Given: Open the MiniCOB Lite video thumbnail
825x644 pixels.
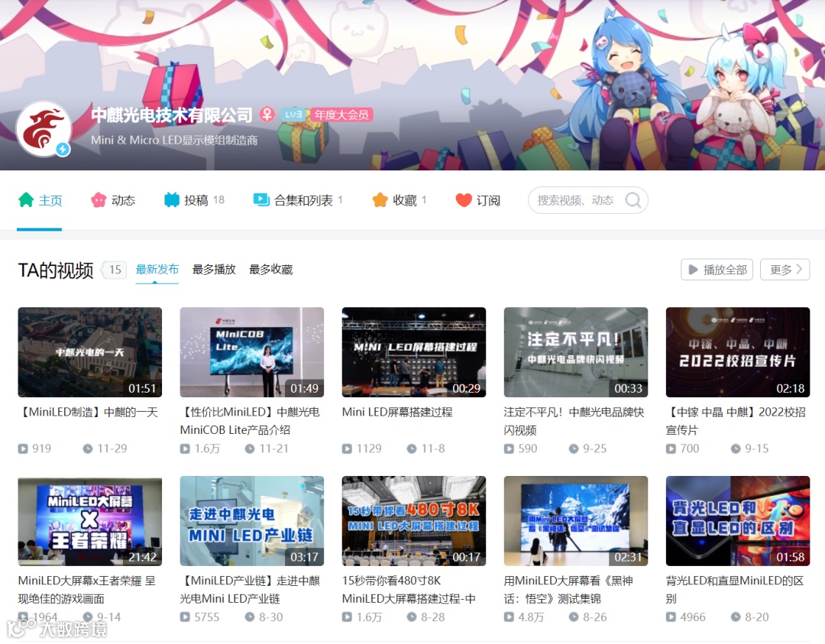Looking at the screenshot, I should (252, 352).
